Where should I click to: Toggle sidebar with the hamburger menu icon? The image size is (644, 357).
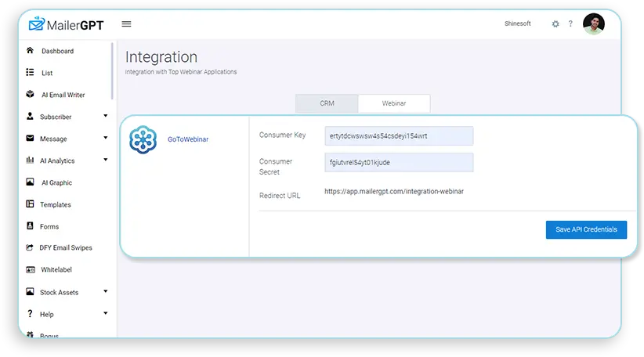126,24
